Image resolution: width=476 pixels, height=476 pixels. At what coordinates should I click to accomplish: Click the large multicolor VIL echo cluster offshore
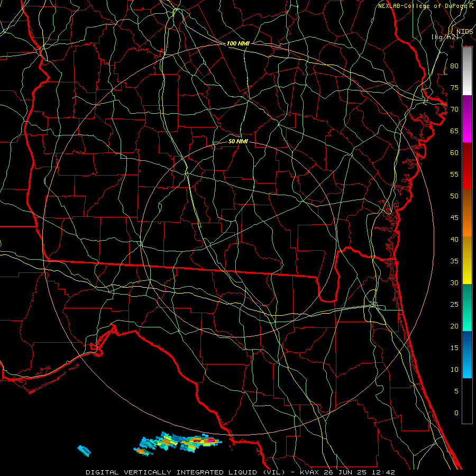point(181,442)
